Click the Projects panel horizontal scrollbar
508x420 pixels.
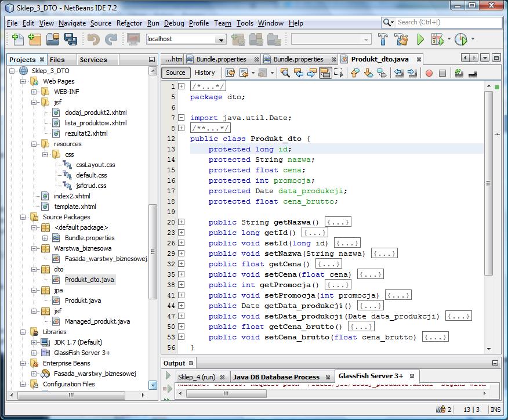pyautogui.click(x=71, y=395)
